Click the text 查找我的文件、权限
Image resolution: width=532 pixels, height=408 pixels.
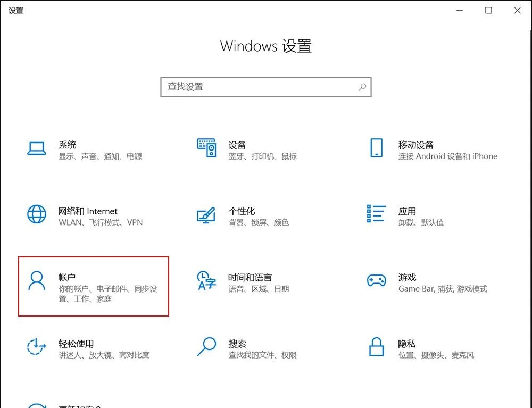pos(263,355)
